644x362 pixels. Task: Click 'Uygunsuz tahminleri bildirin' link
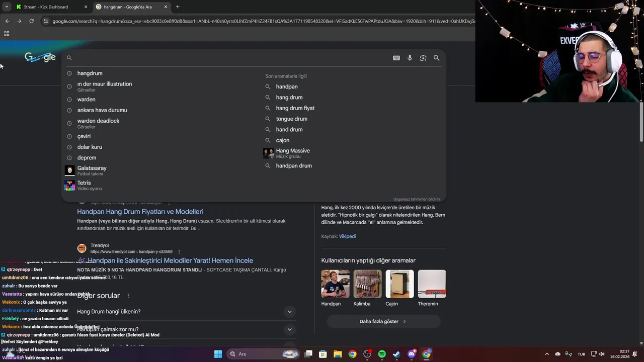417,199
